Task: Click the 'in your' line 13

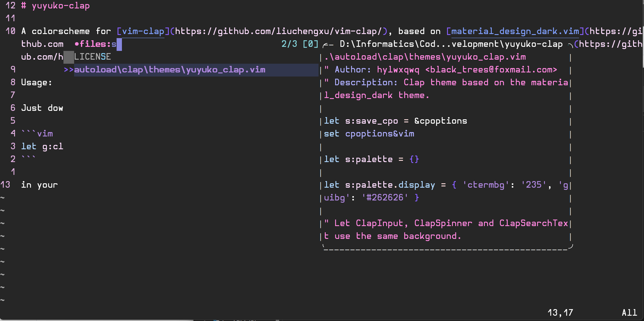Action: [x=39, y=185]
